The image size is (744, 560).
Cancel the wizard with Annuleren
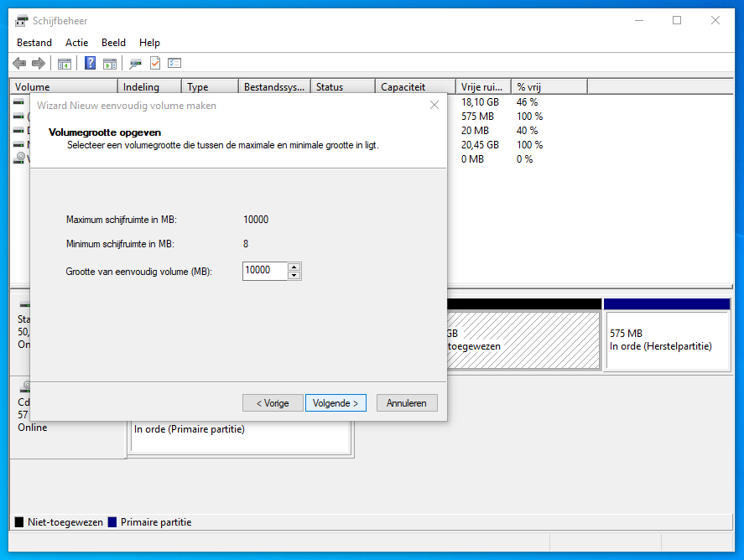pos(407,403)
